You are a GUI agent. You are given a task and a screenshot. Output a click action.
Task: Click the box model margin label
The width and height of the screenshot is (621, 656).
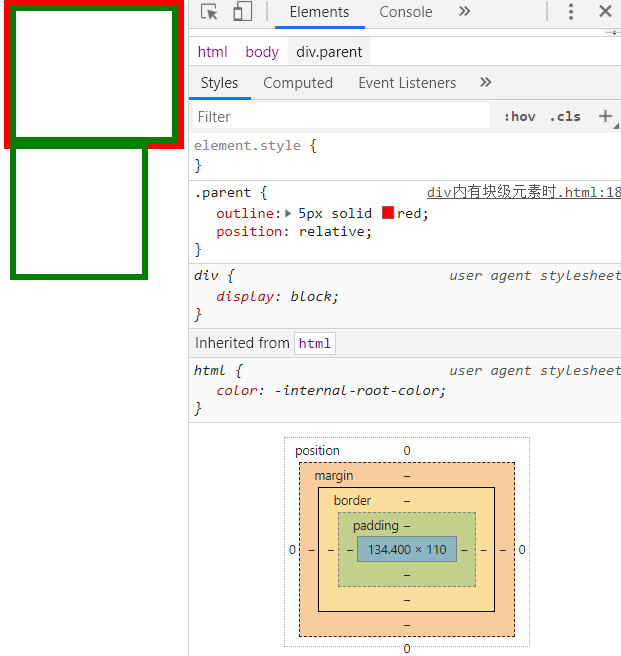point(334,476)
